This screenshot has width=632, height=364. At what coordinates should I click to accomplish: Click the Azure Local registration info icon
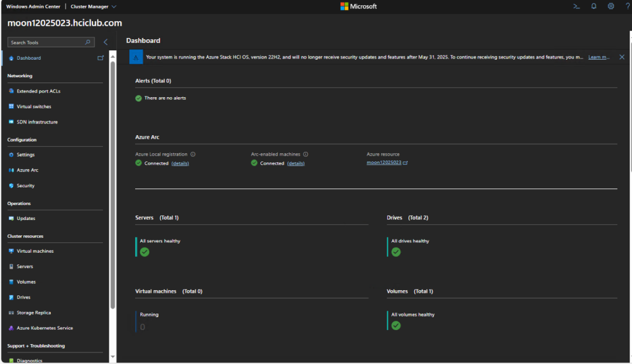click(193, 154)
